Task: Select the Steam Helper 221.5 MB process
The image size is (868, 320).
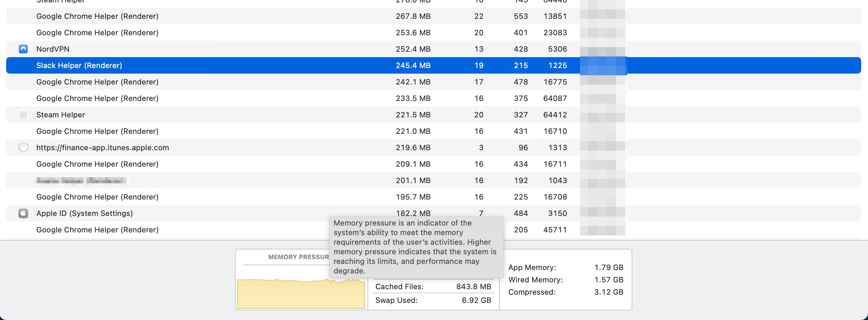Action: click(61, 115)
